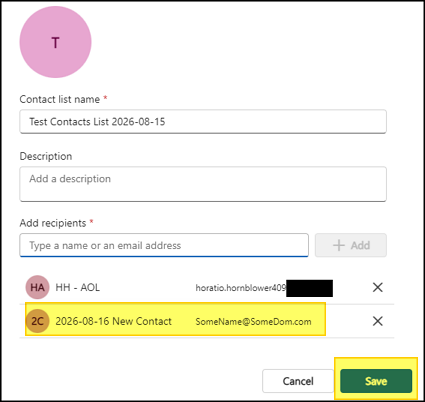Screen dimensions: 425x402
Task: Click the HA avatar circle
Action: (x=37, y=287)
